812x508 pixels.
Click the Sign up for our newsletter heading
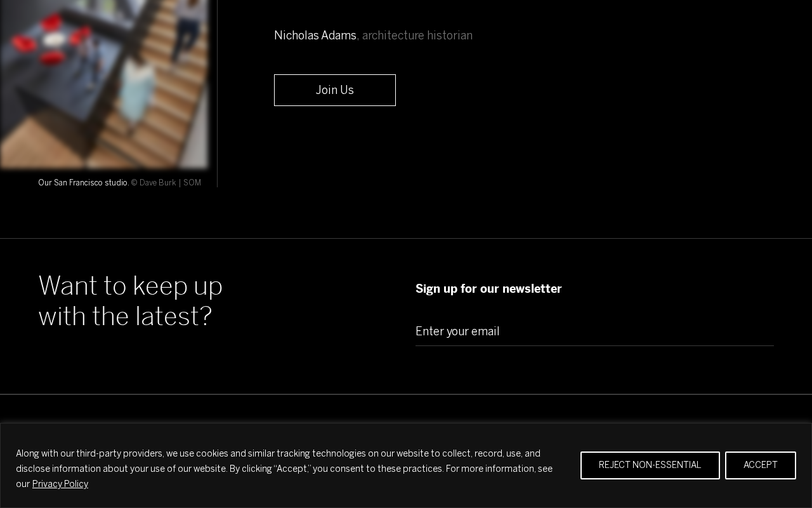(x=488, y=289)
